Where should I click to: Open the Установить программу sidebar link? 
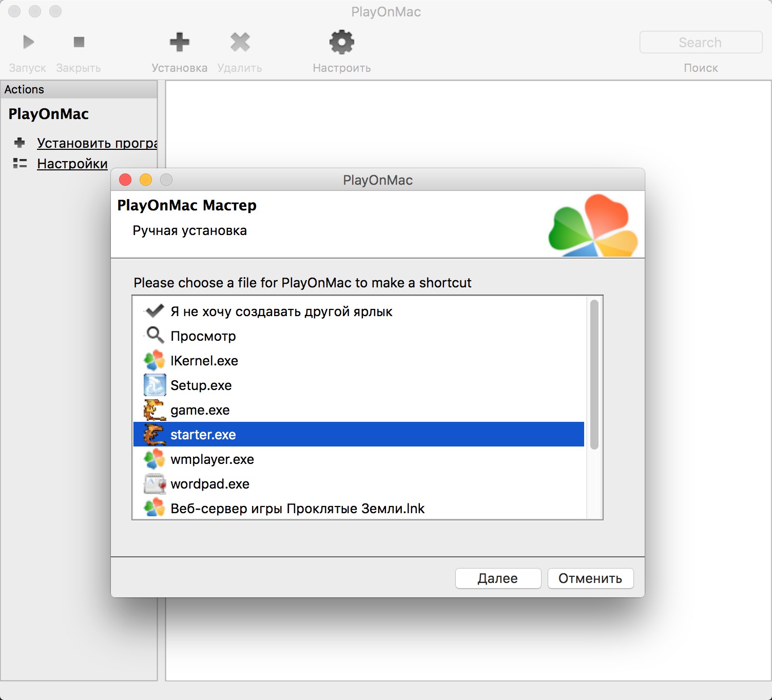(x=96, y=143)
